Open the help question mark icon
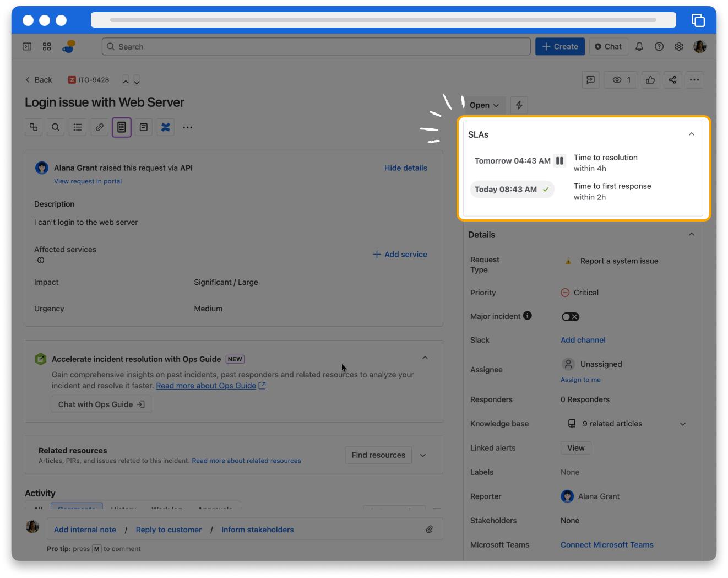This screenshot has height=578, width=728. click(659, 47)
